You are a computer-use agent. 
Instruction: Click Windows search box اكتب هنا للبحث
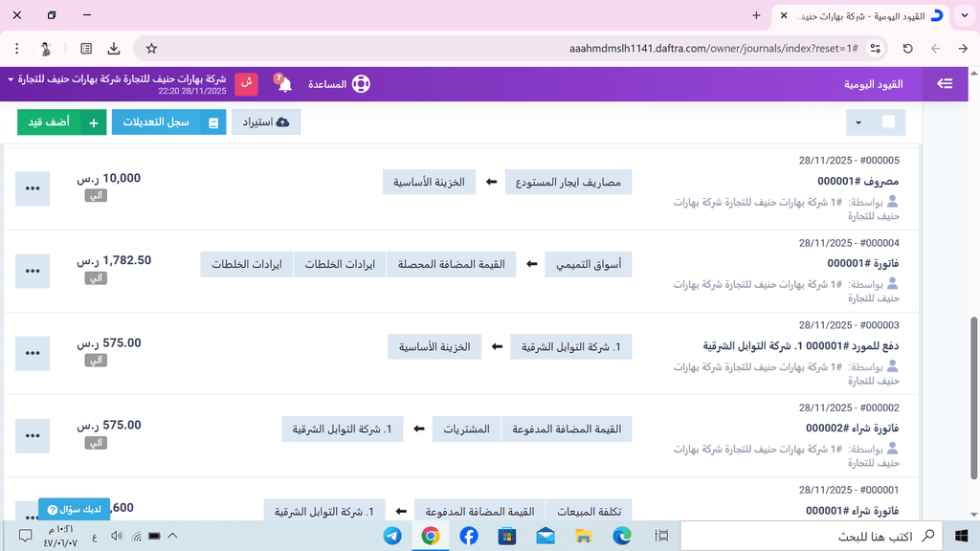pyautogui.click(x=812, y=536)
